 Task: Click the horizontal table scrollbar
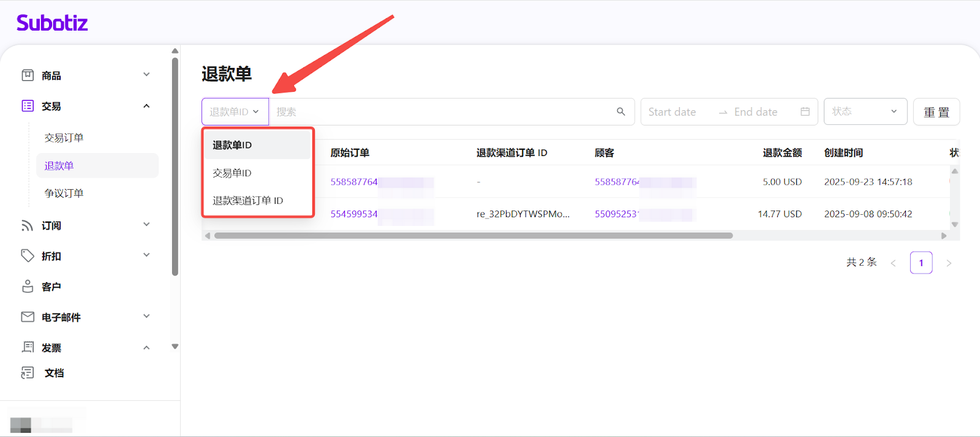[x=473, y=236]
